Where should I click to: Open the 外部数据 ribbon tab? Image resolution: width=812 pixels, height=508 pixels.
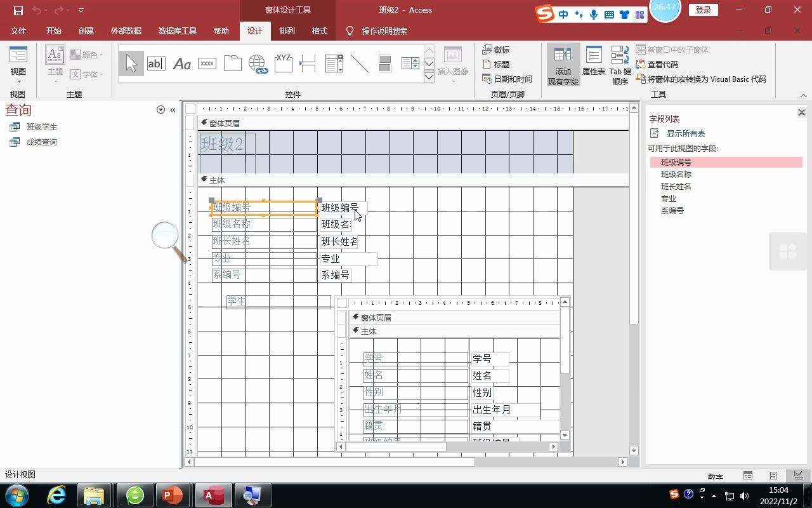click(x=126, y=30)
